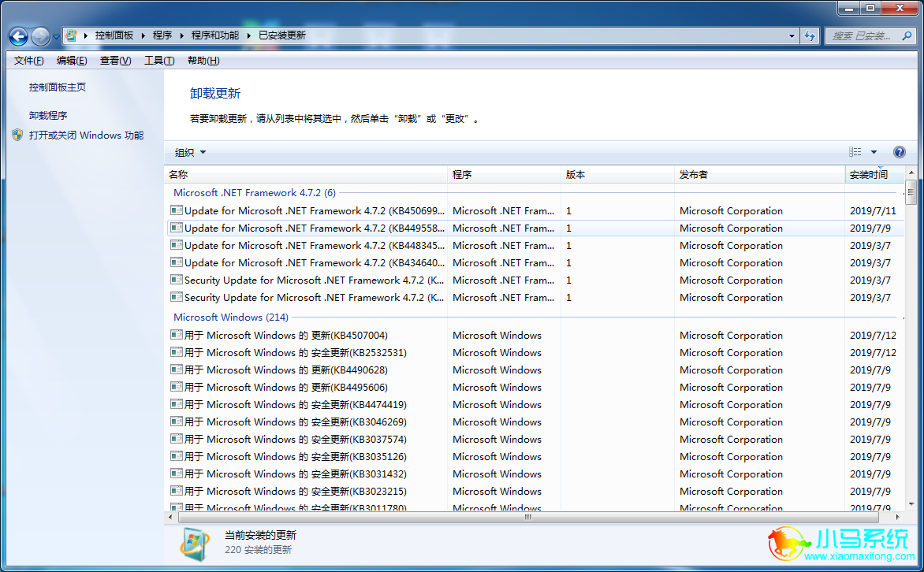The height and width of the screenshot is (572, 924).
Task: Select the icon of KB2532531 security update
Action: tap(176, 351)
